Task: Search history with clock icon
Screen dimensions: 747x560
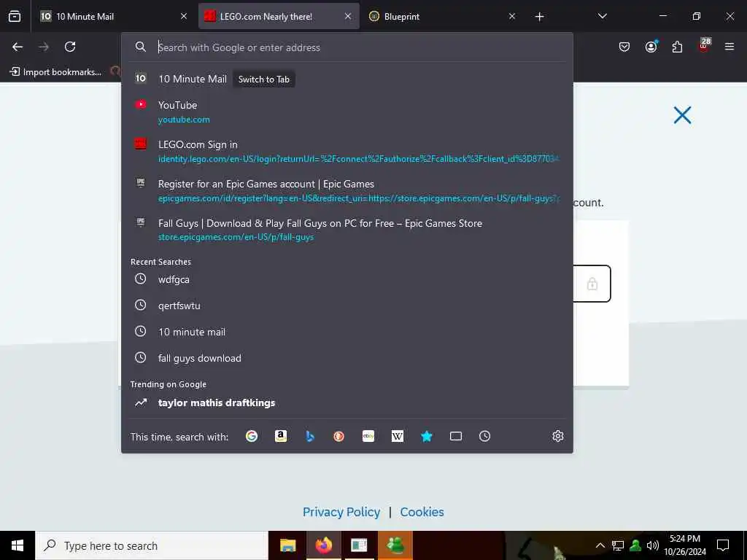Action: pyautogui.click(x=484, y=436)
